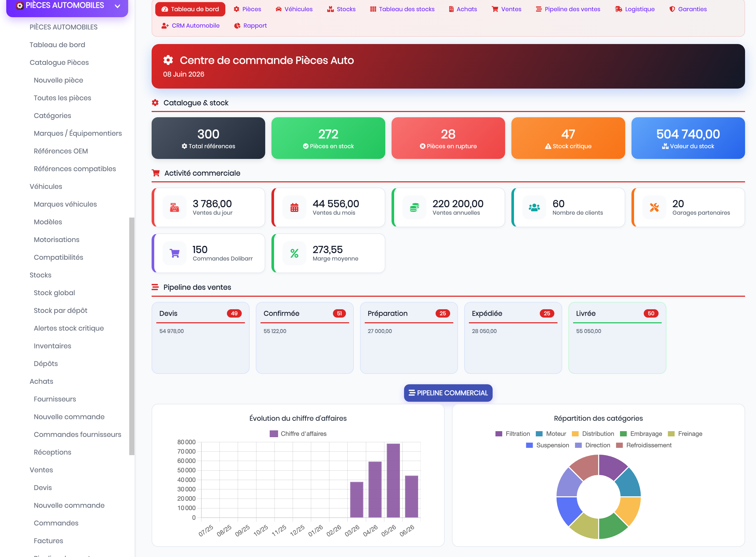
Task: Click the tools icon for Garages partenaires
Action: [x=654, y=207]
